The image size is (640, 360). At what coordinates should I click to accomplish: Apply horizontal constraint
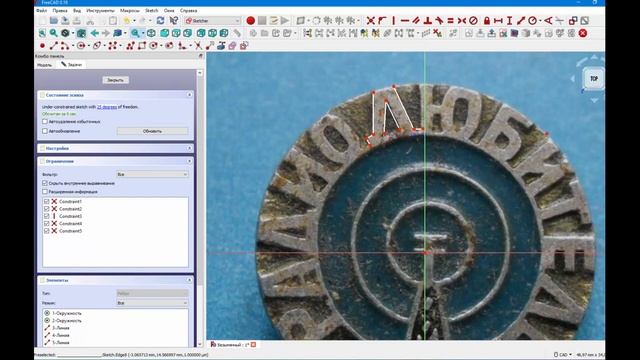point(405,20)
